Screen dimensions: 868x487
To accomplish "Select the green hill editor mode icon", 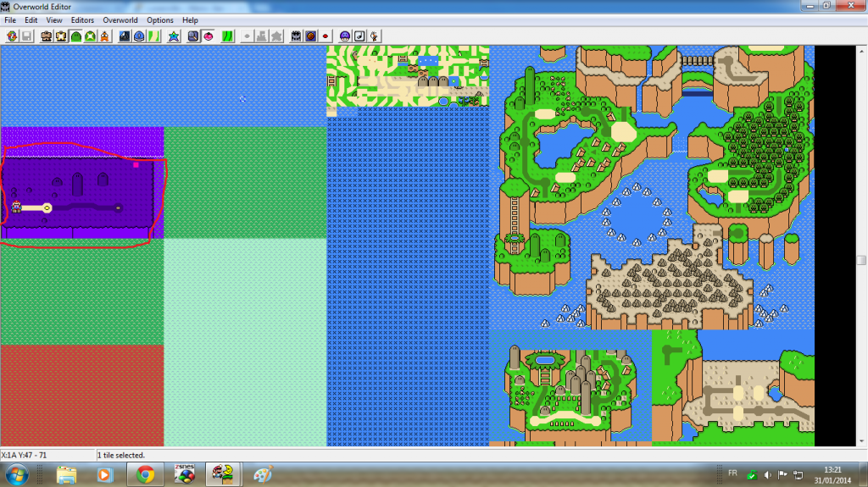I will (x=75, y=36).
